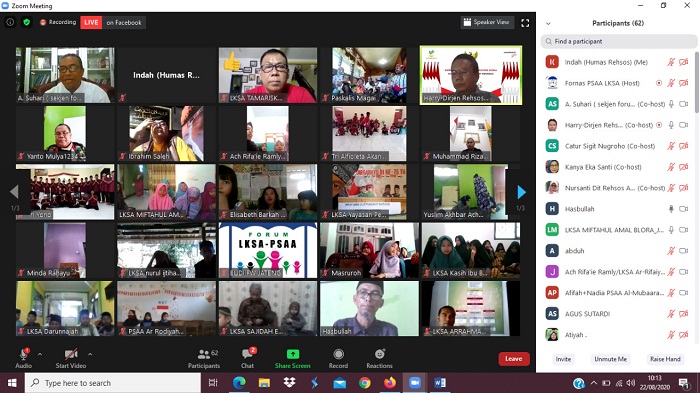Screen dimensions: 700x393
Task: Open Participants list from toolbar
Action: (x=204, y=359)
